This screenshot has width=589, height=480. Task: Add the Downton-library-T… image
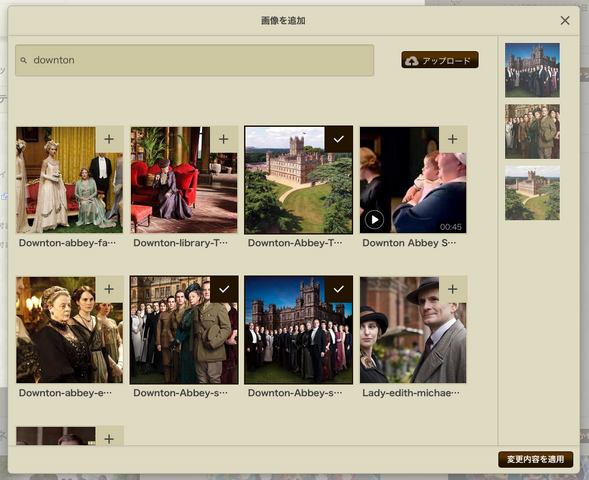point(224,139)
